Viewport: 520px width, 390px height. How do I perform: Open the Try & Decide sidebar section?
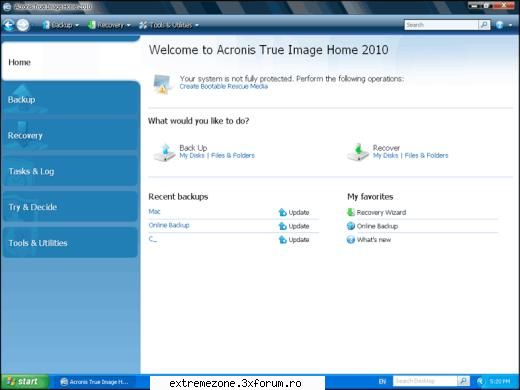point(70,207)
